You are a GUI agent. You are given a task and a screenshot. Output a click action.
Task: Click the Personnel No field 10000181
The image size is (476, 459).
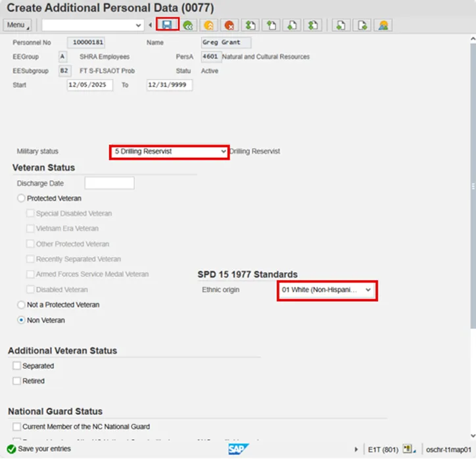[x=86, y=43]
